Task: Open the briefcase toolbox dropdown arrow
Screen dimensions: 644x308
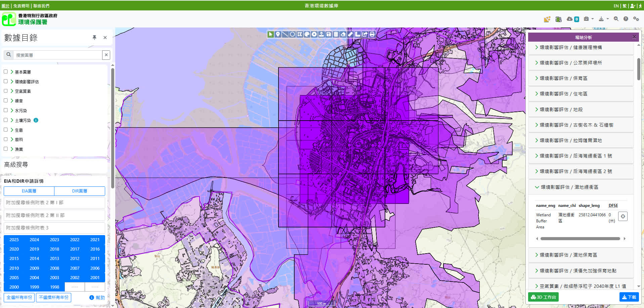Action: (x=593, y=19)
